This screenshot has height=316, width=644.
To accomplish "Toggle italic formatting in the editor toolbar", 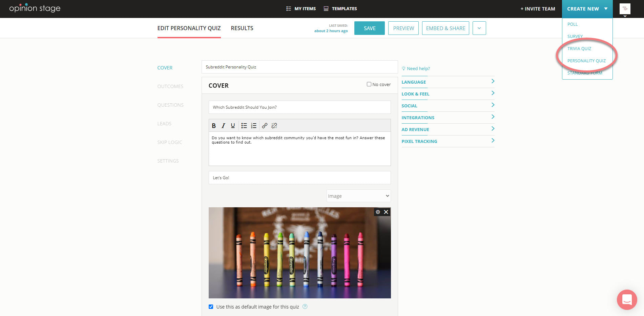I will [x=223, y=126].
